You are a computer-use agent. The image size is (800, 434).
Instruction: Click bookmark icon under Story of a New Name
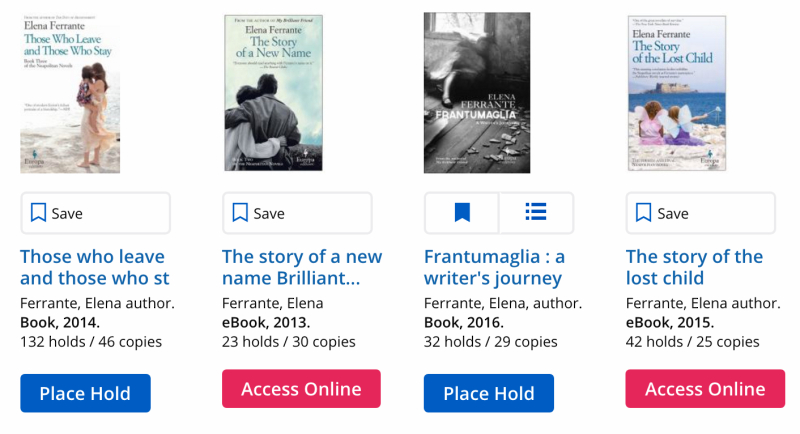240,213
